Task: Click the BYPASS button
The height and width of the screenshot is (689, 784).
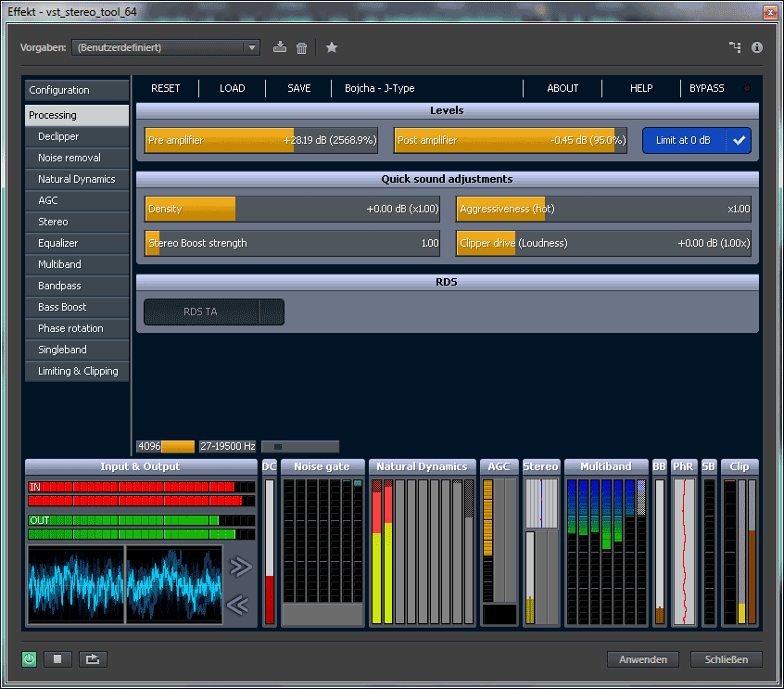Action: coord(706,88)
